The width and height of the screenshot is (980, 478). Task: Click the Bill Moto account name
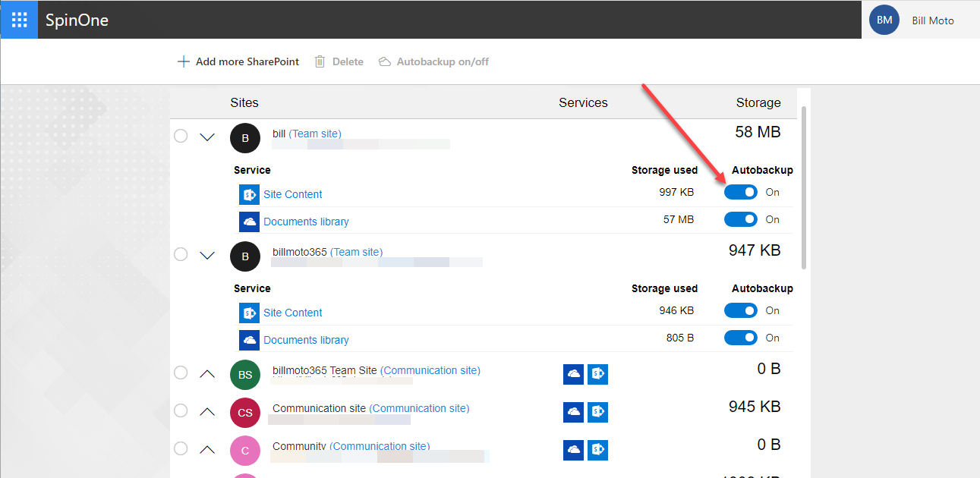coord(933,20)
